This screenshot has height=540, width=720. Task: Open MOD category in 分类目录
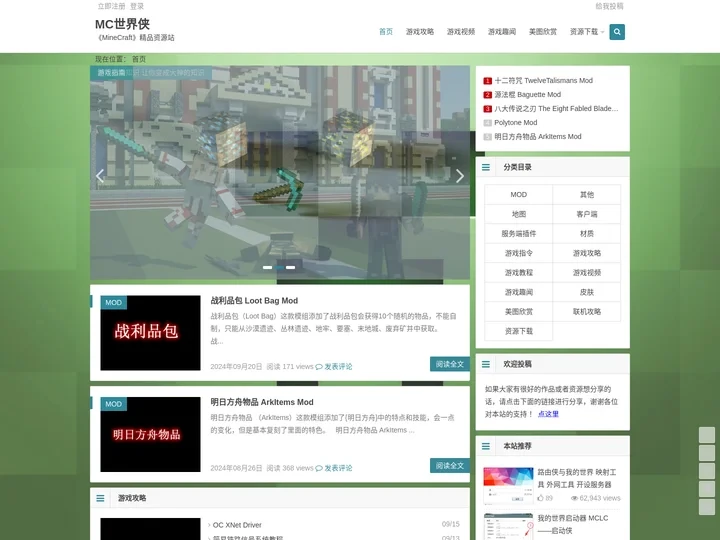click(518, 195)
